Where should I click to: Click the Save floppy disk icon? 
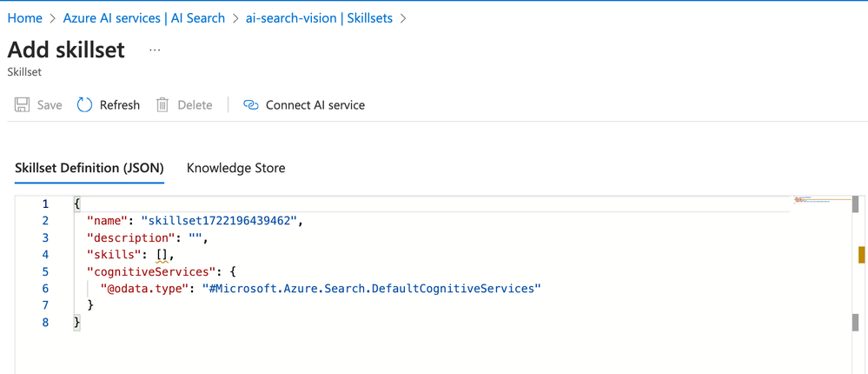coord(23,105)
